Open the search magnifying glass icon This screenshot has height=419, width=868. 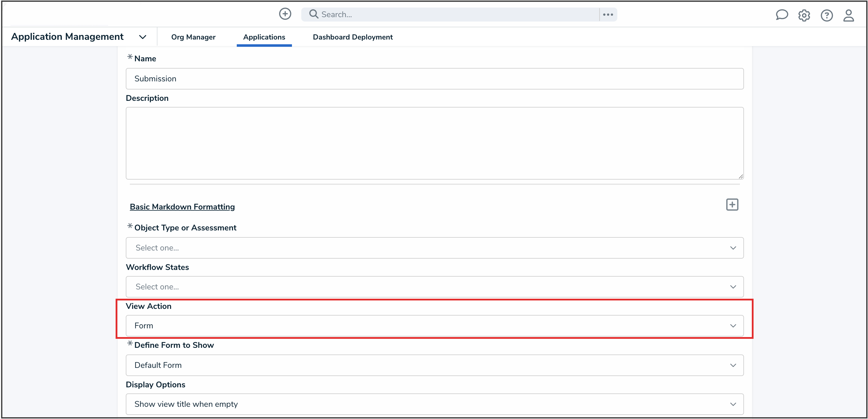(313, 14)
